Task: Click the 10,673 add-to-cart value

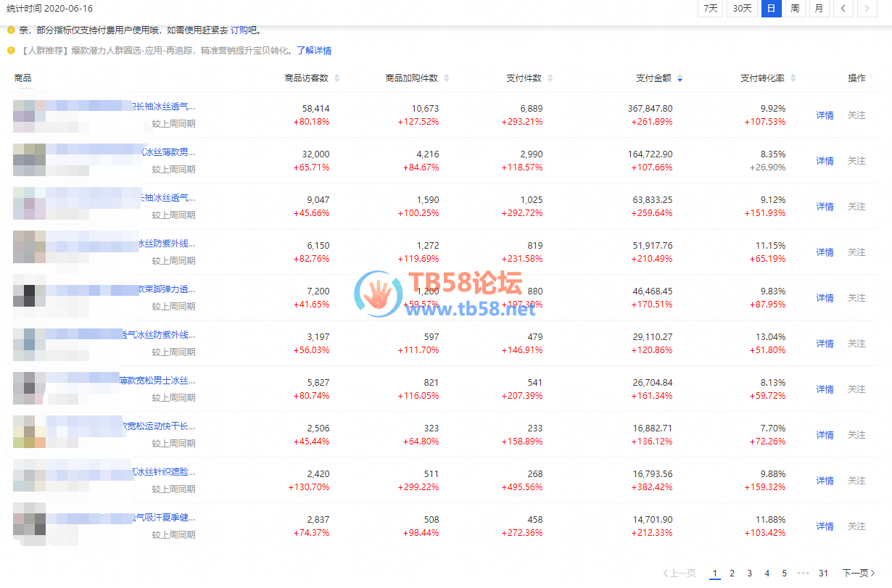Action: coord(425,109)
